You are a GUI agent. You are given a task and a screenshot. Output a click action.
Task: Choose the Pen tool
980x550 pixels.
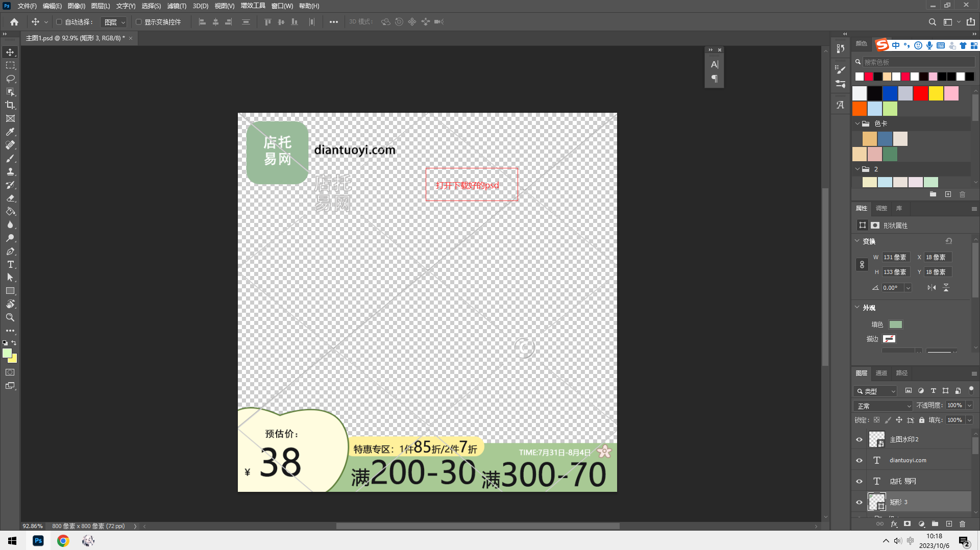coord(10,251)
